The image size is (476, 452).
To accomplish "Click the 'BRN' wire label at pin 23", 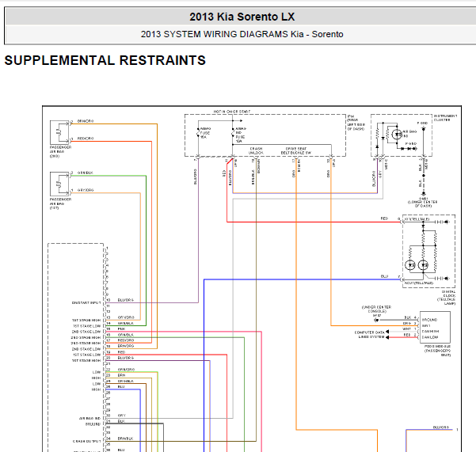I will tap(121, 375).
